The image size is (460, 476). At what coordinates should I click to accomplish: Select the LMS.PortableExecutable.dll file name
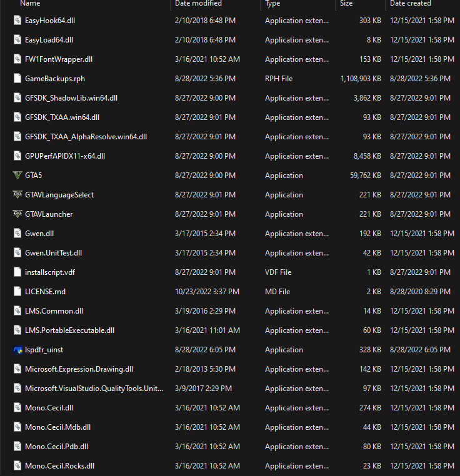pyautogui.click(x=69, y=330)
